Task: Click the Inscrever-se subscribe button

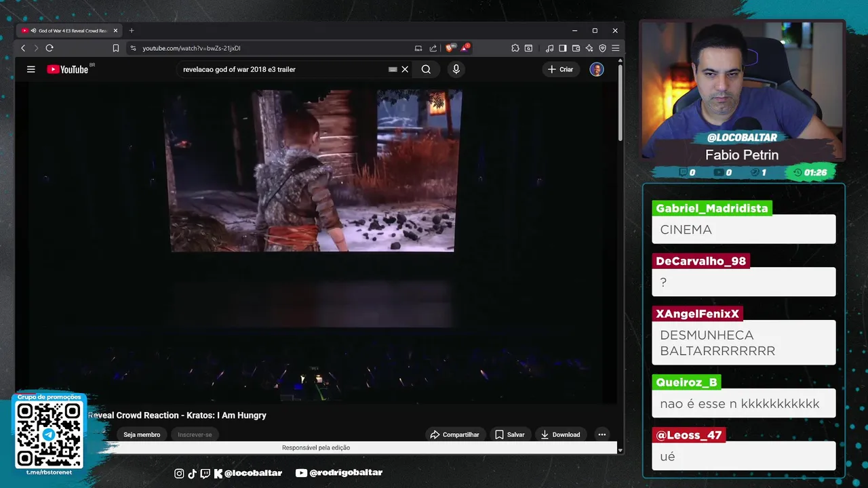Action: point(195,434)
